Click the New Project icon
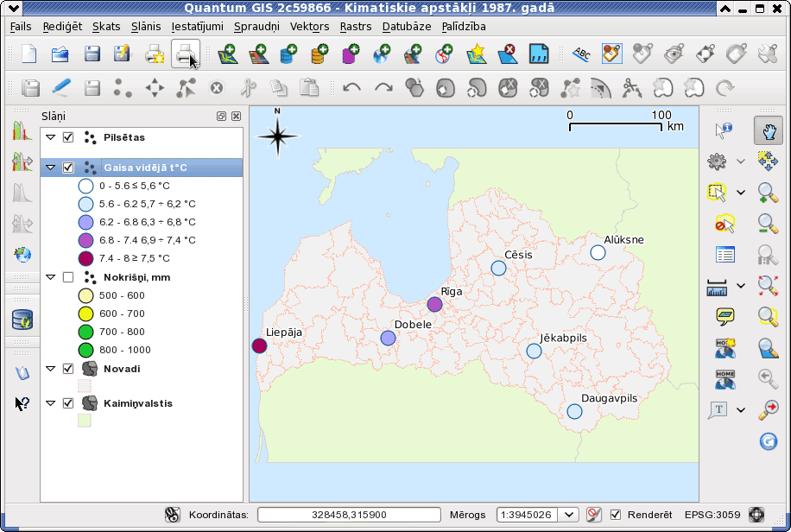791x532 pixels. pyautogui.click(x=29, y=54)
